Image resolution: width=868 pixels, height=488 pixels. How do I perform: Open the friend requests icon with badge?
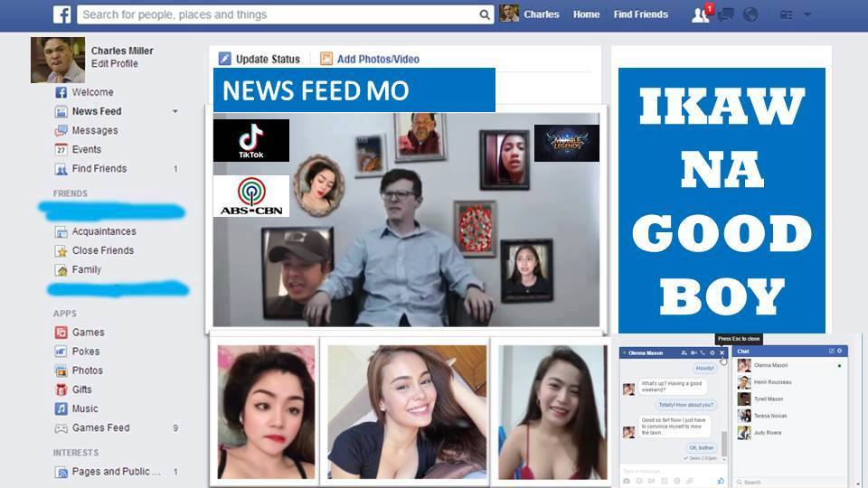click(x=701, y=14)
